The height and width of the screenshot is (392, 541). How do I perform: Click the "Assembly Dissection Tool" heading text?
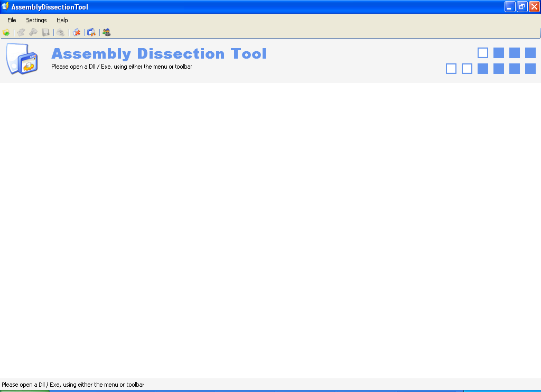(x=158, y=54)
